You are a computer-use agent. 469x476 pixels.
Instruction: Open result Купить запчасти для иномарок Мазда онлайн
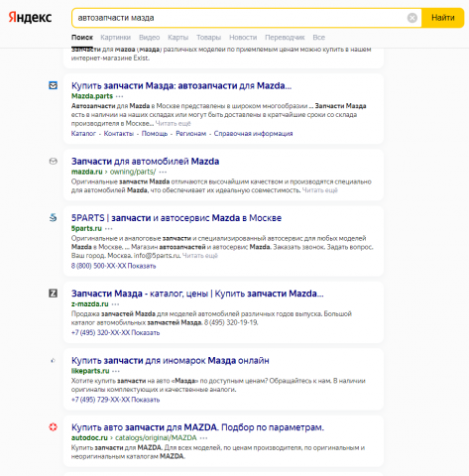click(x=171, y=360)
